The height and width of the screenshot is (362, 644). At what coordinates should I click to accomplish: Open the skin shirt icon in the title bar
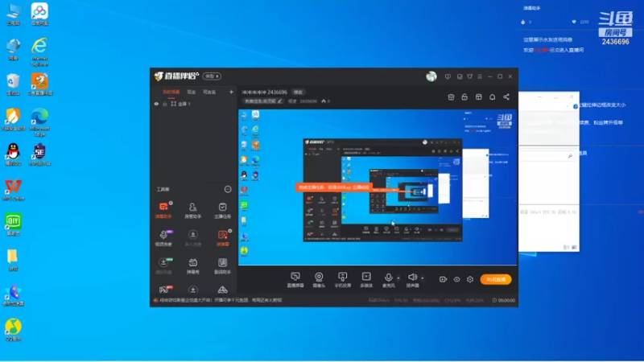click(470, 76)
